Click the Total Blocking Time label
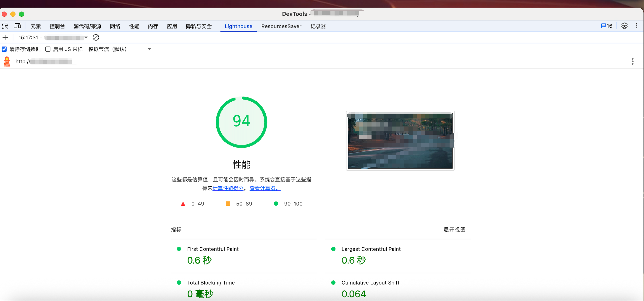This screenshot has width=644, height=301. click(x=211, y=283)
